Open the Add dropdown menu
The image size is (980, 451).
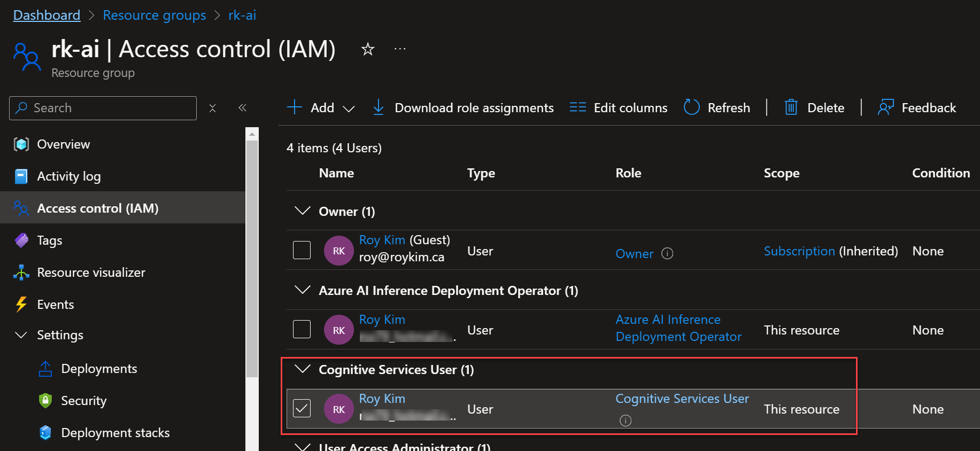point(321,108)
